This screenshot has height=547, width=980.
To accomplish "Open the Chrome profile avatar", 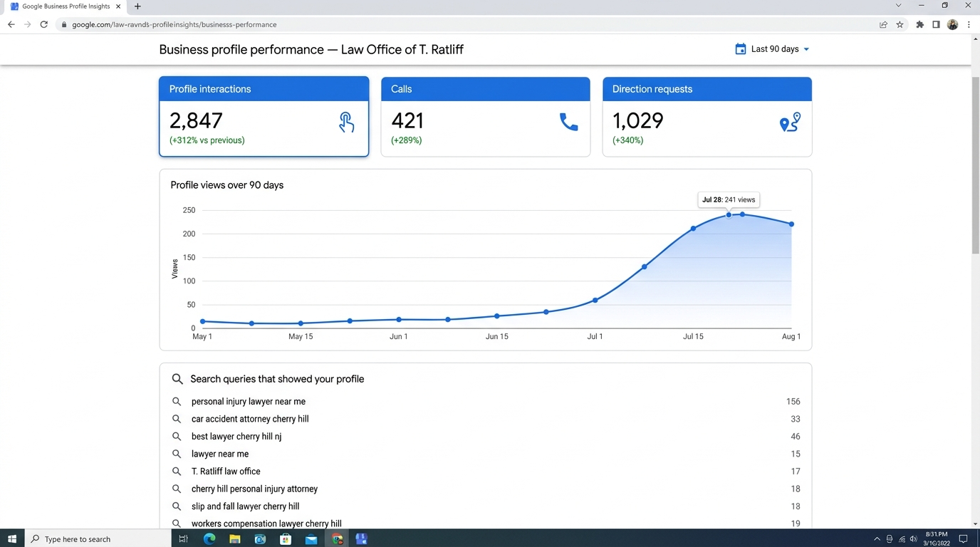I will point(952,24).
